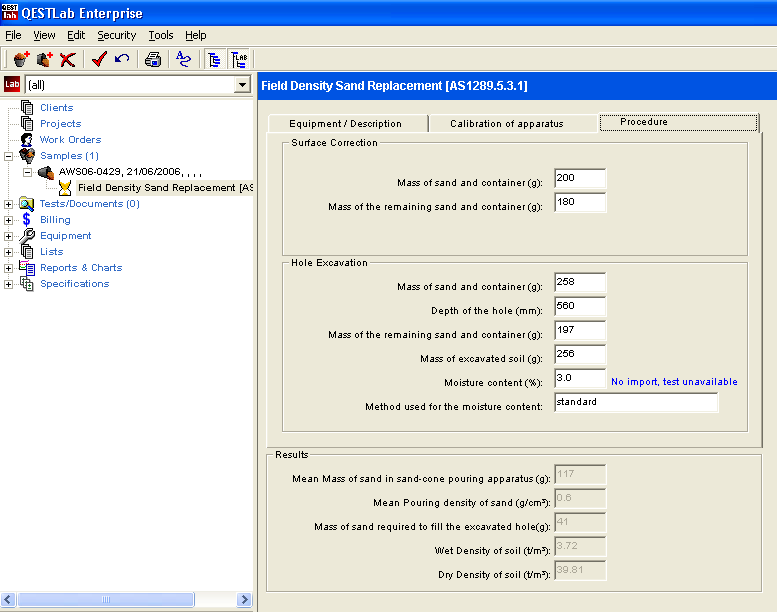Open the laboratory (all) dropdown
This screenshot has height=612, width=777.
click(x=241, y=85)
